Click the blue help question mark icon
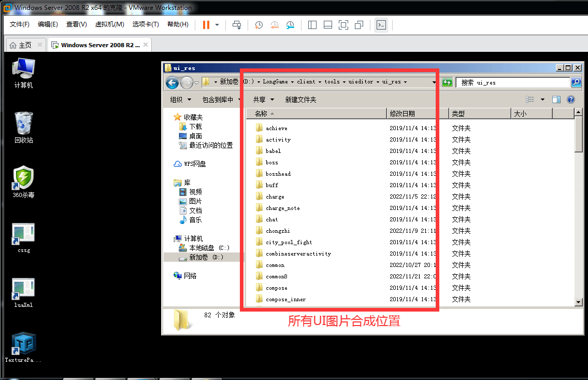The height and width of the screenshot is (380, 588). point(571,100)
